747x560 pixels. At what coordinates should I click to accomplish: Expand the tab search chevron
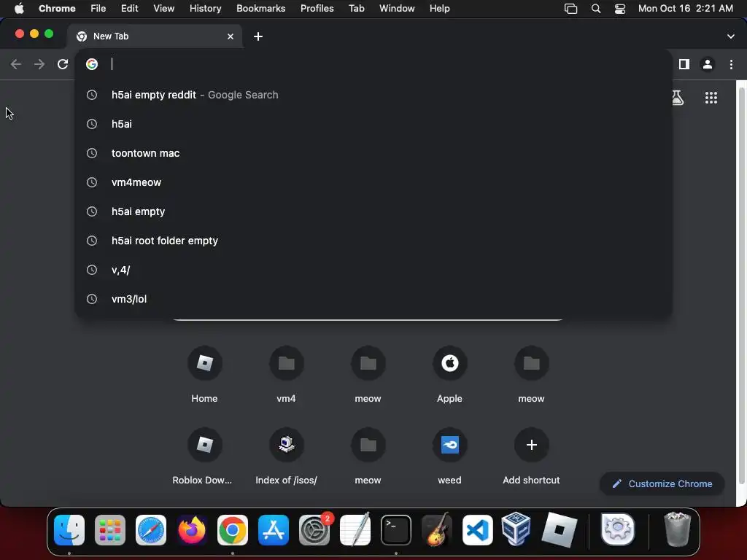(x=731, y=36)
